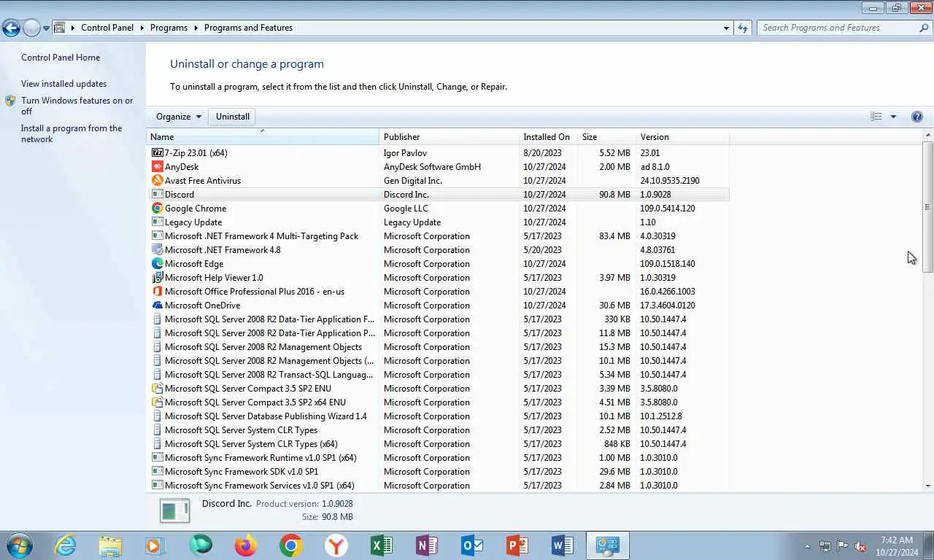Click the Microsoft Edge list icon
This screenshot has width=934, height=560.
coord(157,264)
